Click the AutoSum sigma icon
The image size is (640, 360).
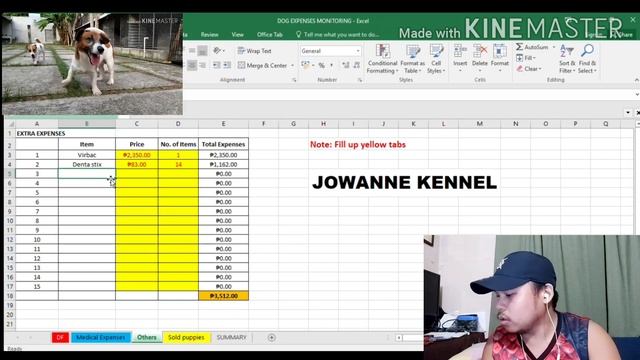[519, 47]
